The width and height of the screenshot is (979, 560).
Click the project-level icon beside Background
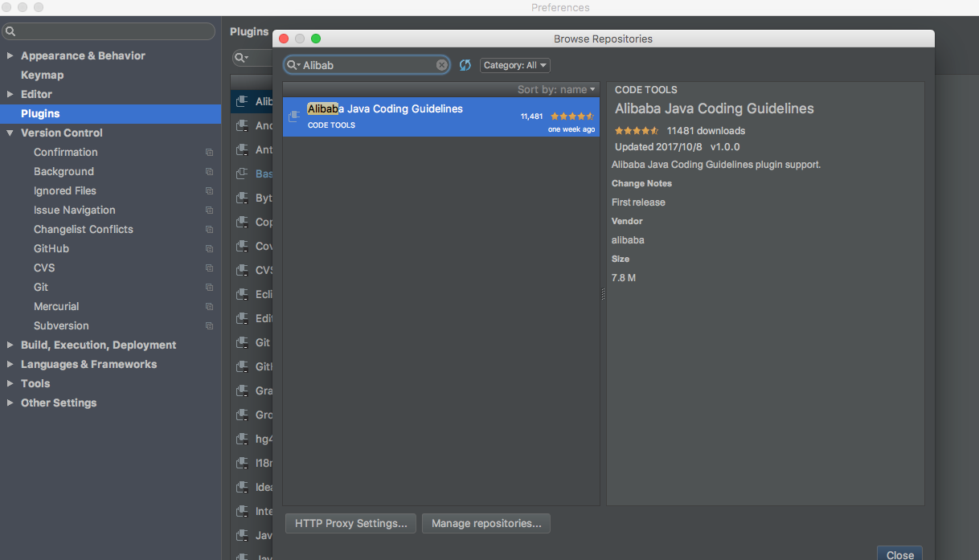209,171
